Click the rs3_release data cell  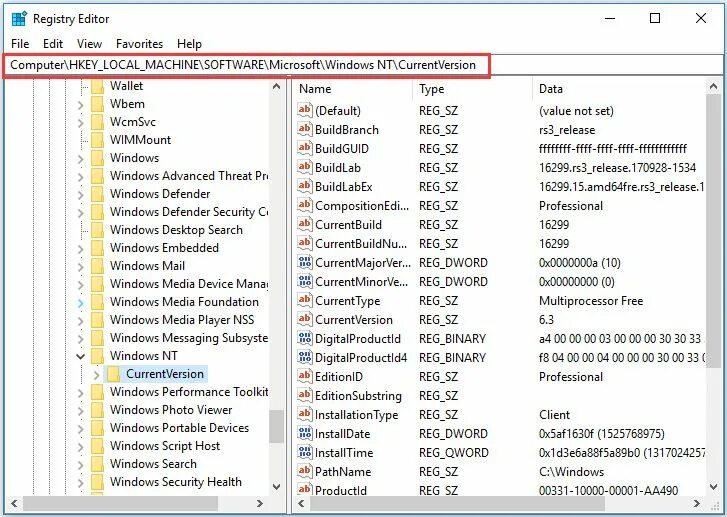pos(567,129)
